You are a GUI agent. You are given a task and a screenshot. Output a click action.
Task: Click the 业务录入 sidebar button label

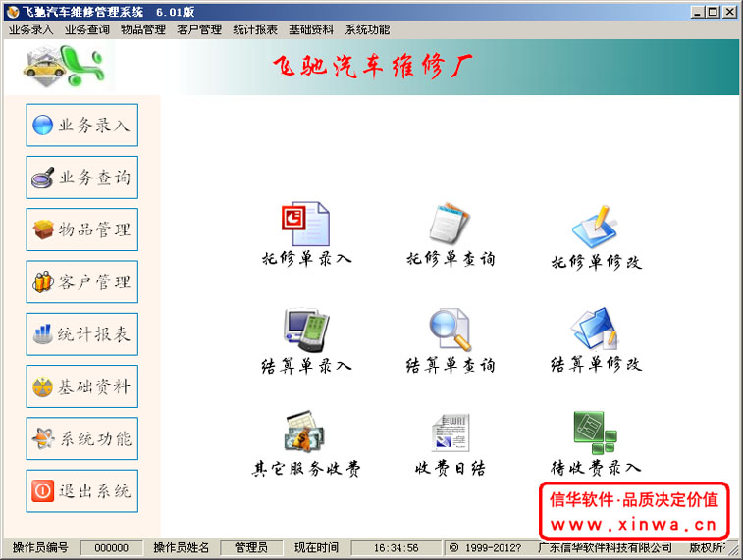pyautogui.click(x=94, y=126)
